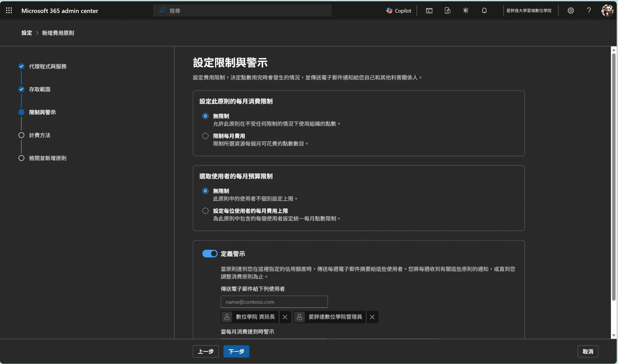Switch theme using the sun icon
This screenshot has height=364, width=618.
pos(466,10)
